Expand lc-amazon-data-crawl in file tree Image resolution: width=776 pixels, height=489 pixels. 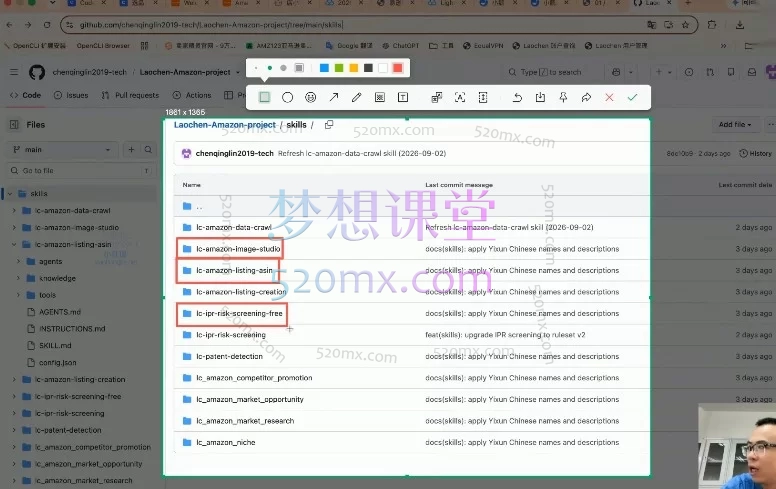pyautogui.click(x=14, y=210)
